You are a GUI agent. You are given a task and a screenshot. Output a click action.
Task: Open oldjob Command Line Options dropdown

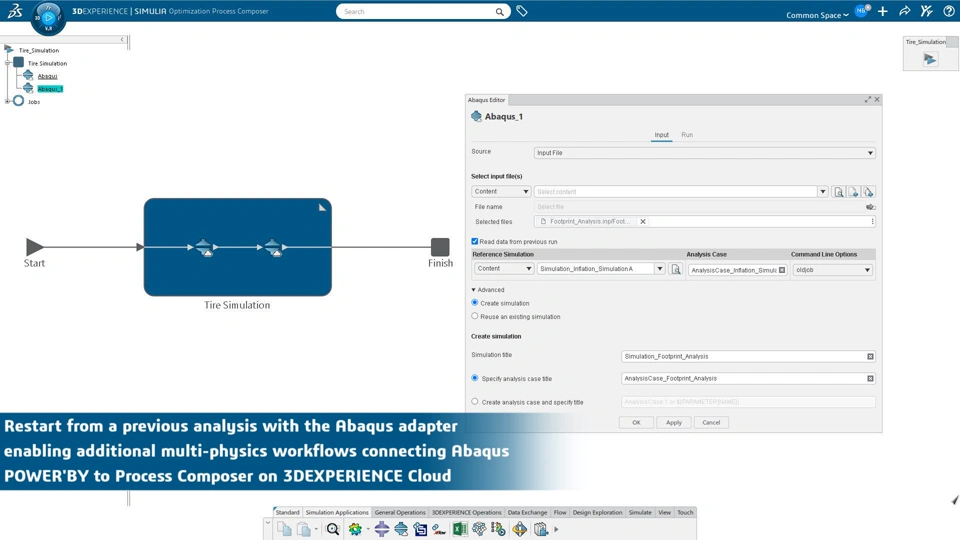click(833, 270)
